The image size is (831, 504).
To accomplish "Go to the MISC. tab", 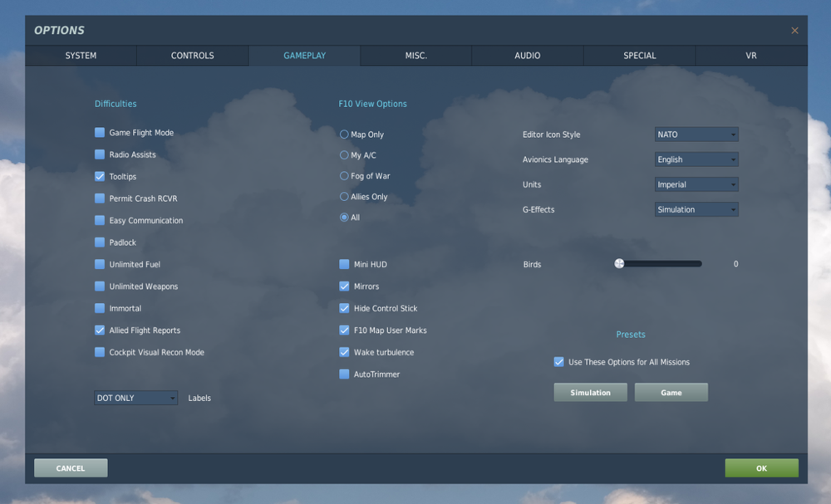I will point(416,56).
